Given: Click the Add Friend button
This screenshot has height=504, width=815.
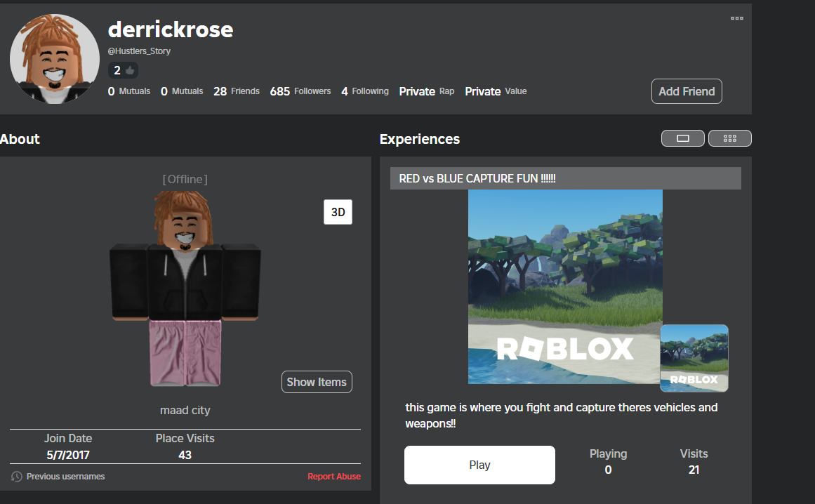Looking at the screenshot, I should [x=687, y=91].
